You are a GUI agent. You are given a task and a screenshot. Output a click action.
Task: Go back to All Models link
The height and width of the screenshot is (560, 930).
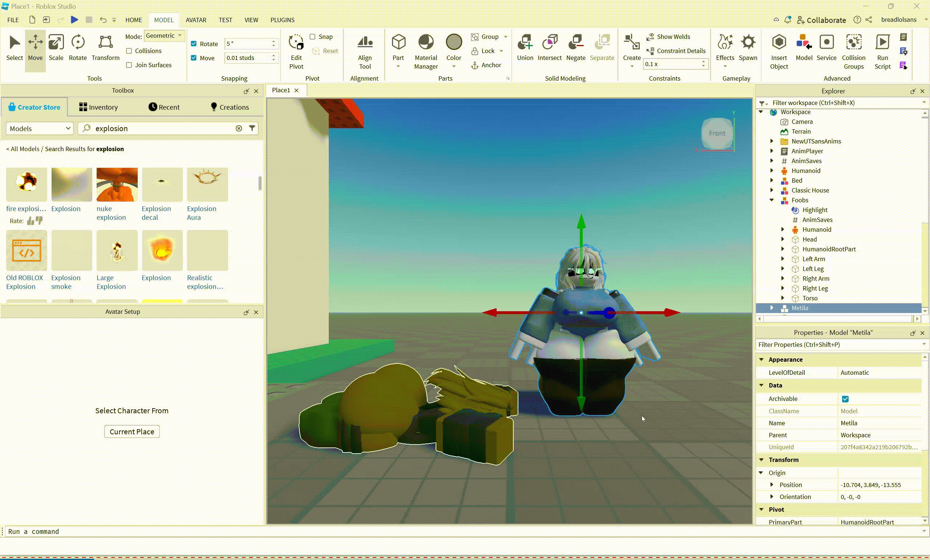pos(23,149)
